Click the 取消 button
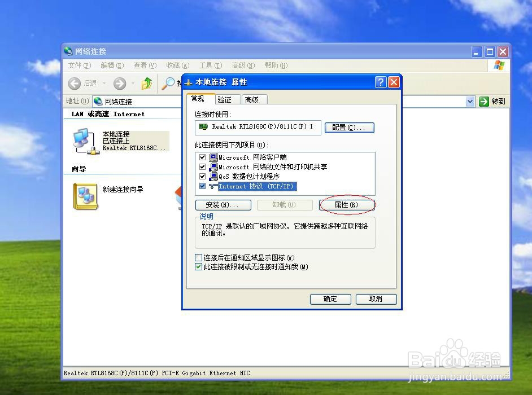Screen dimensions: 532x395 pos(376,299)
